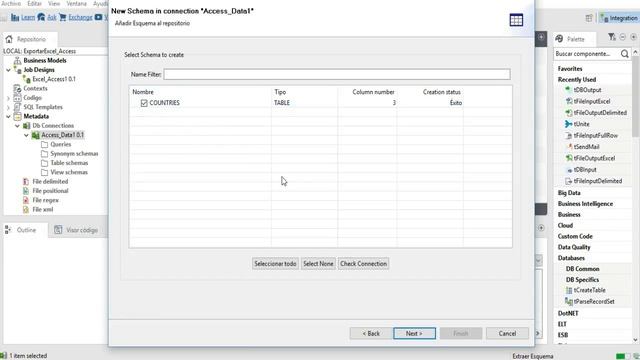Select the Excel_Access1 0.1 job

click(54, 79)
